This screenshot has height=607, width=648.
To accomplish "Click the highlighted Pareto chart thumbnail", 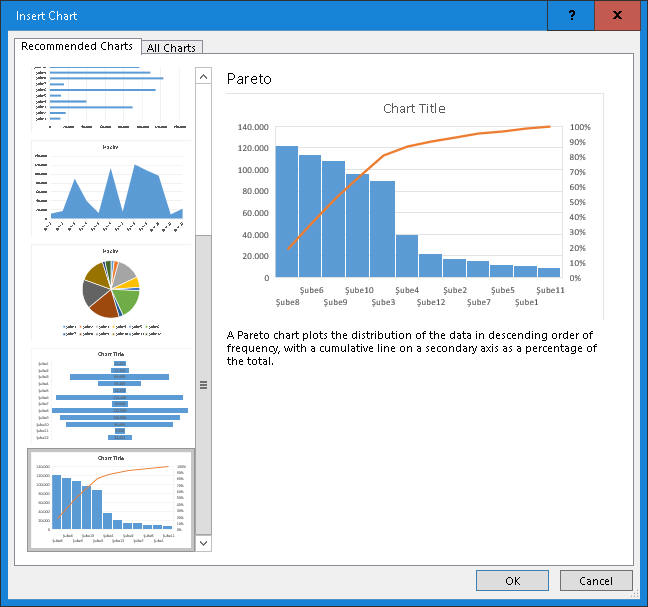I will [110, 499].
